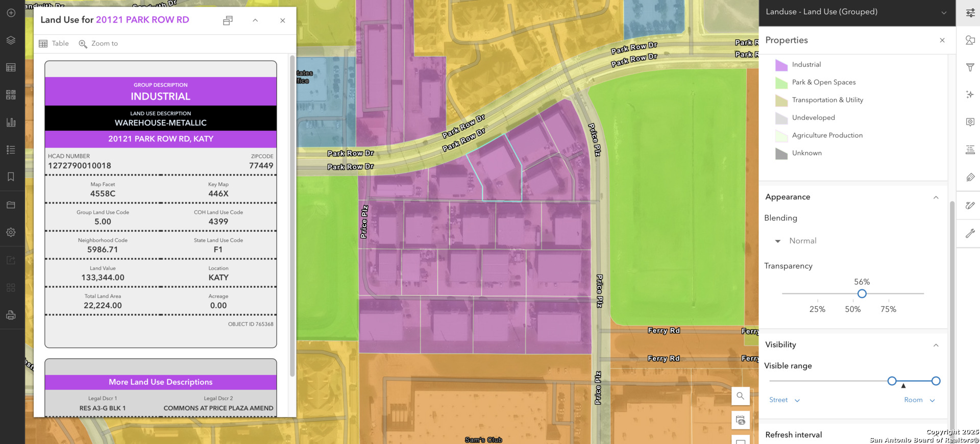The image size is (980, 444).
Task: Collapse the Visibility section
Action: click(936, 345)
